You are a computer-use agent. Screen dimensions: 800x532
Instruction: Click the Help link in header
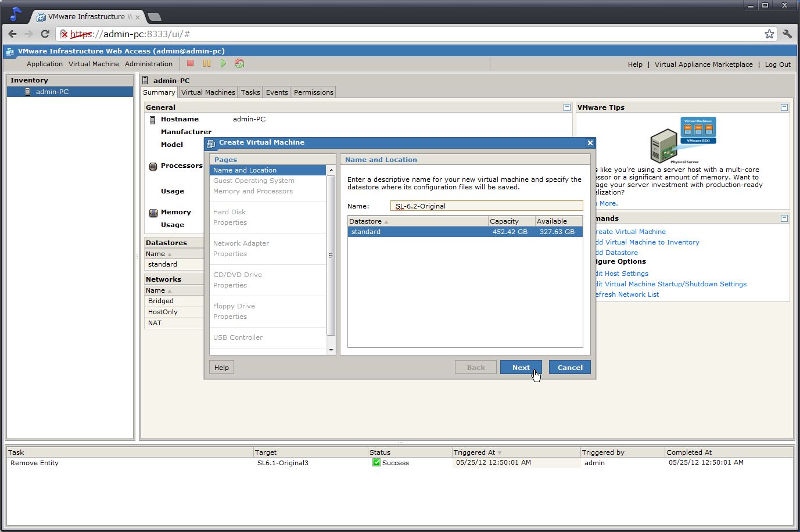(635, 64)
